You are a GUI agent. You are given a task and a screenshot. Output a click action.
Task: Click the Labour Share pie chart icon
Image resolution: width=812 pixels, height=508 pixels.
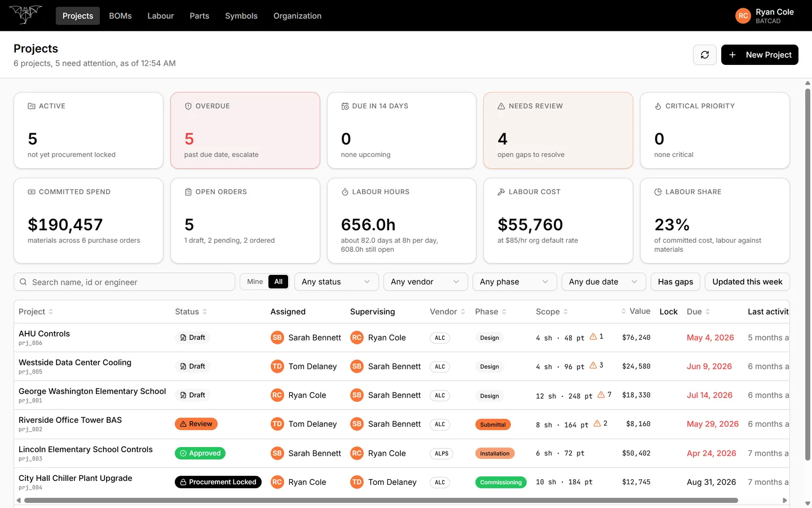(658, 192)
